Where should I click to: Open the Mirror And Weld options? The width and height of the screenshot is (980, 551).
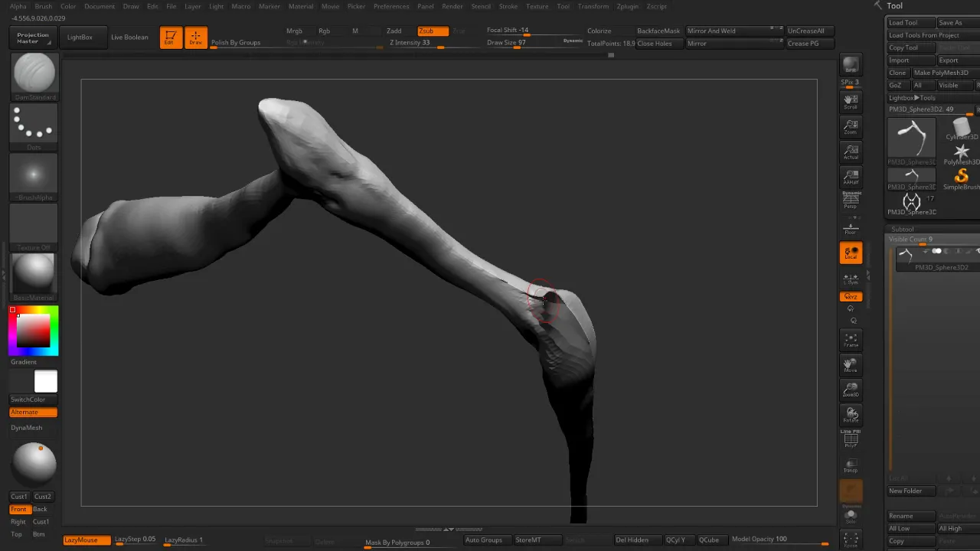click(x=733, y=31)
